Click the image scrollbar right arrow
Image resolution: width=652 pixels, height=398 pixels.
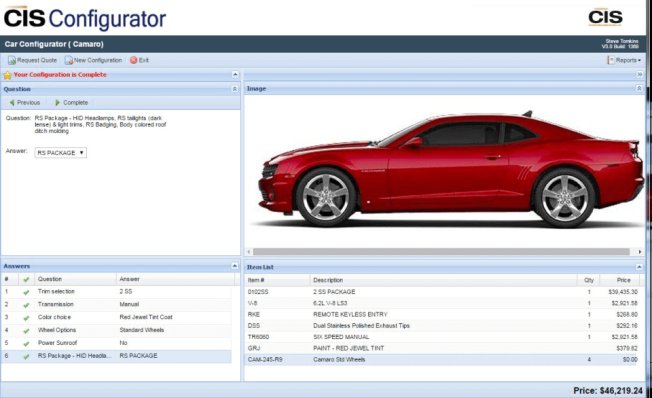[640, 252]
